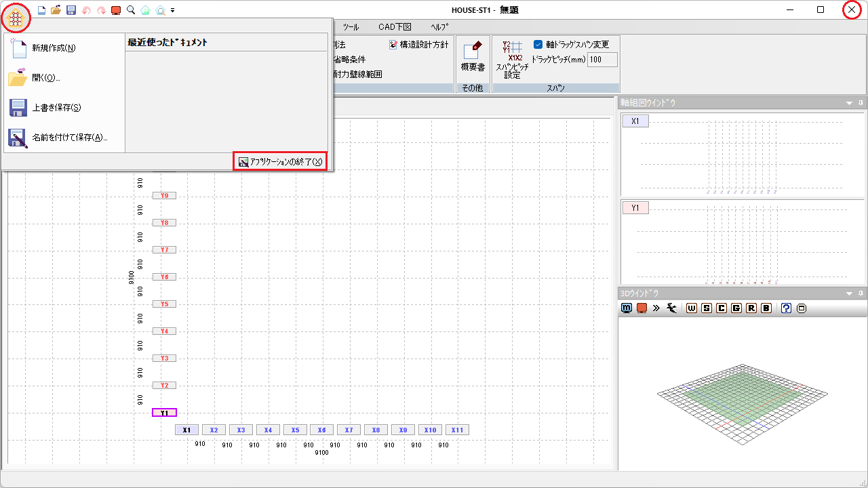Screen dimensions: 868x488
Task: Click the floppy disk save icon in quick access
Action: coord(71,10)
